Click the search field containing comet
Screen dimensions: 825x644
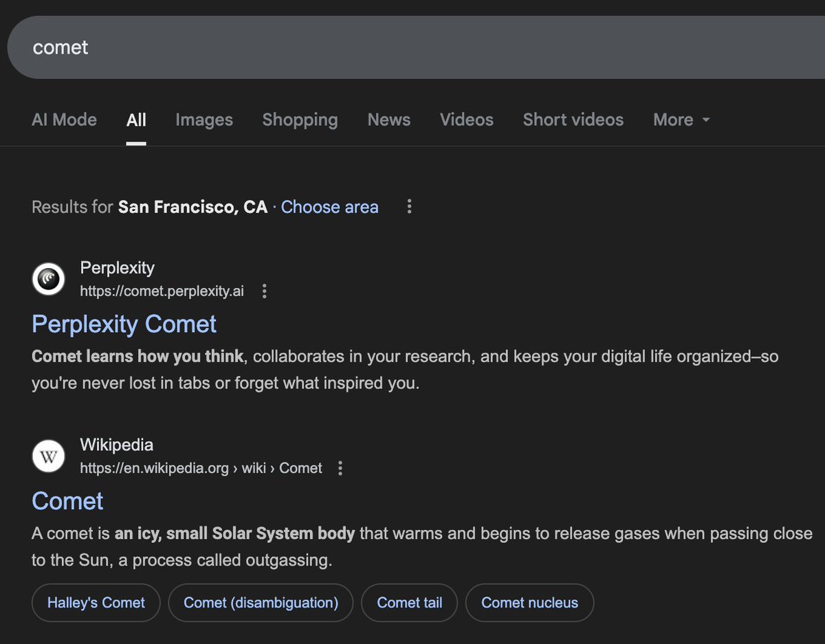tap(206, 47)
